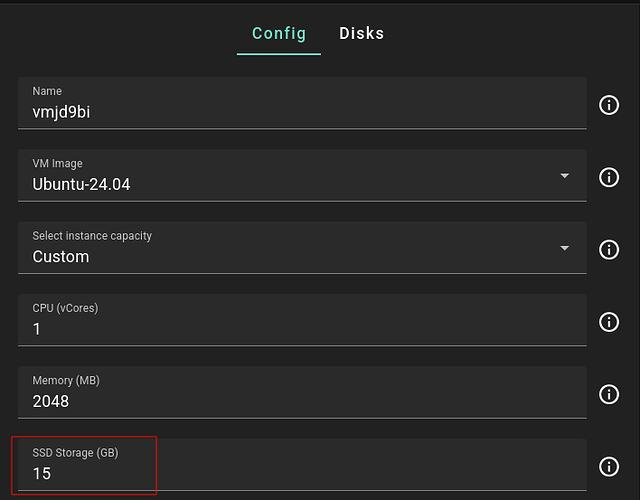Click the CPU value showing 1
This screenshot has width=640, height=500.
click(37, 329)
